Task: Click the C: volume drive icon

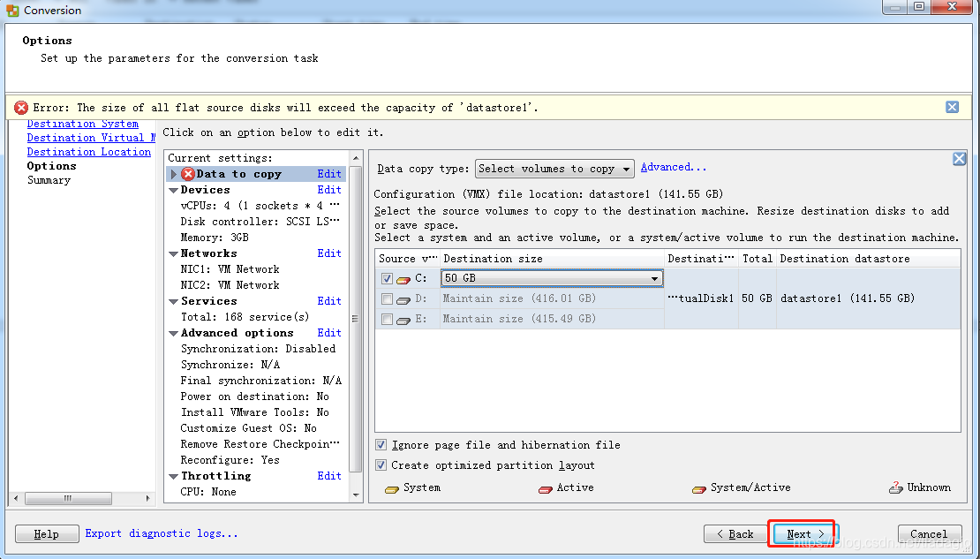Action: click(403, 279)
